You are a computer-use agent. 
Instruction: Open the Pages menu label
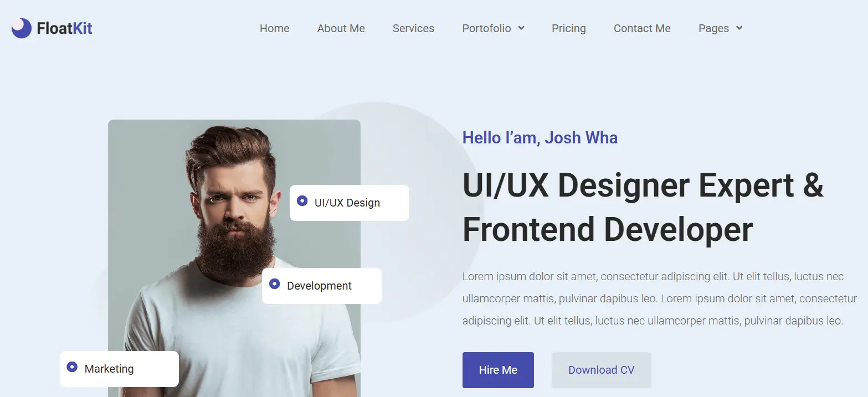[713, 28]
